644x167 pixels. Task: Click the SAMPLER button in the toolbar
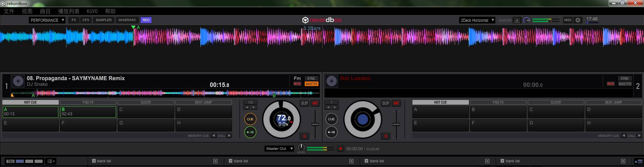(103, 20)
